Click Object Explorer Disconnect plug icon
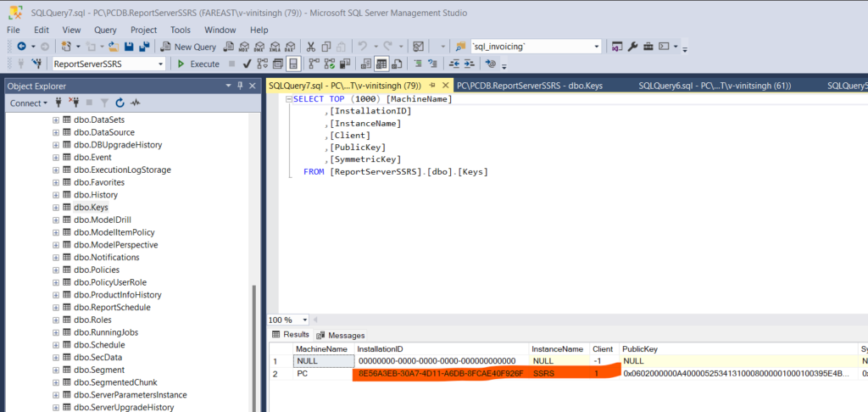Image resolution: width=868 pixels, height=412 pixels. click(x=75, y=103)
